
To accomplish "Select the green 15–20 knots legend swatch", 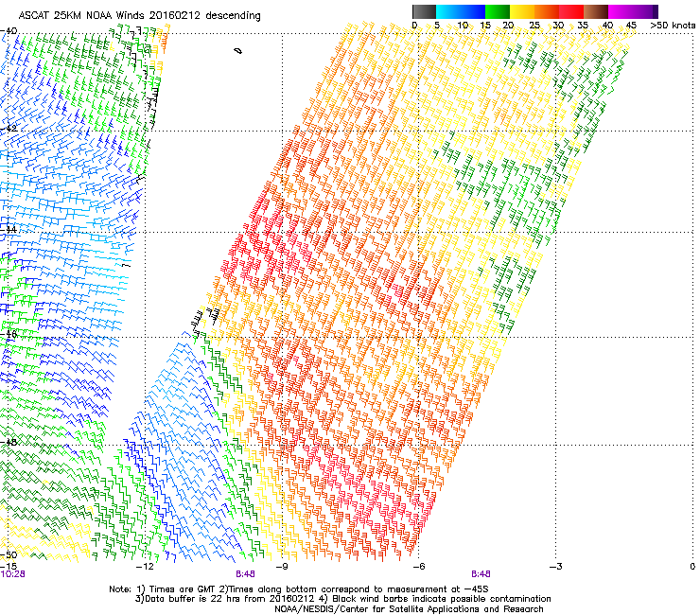I will point(498,11).
